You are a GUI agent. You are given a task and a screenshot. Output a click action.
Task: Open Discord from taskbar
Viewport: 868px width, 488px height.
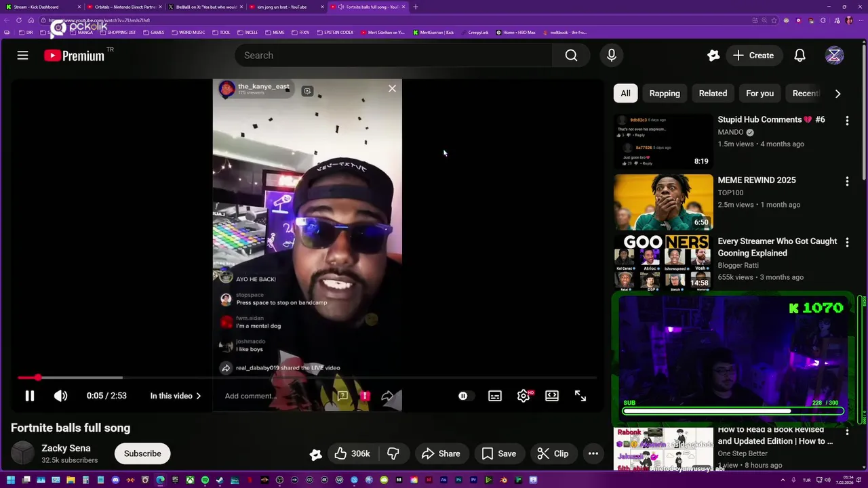pos(115,481)
